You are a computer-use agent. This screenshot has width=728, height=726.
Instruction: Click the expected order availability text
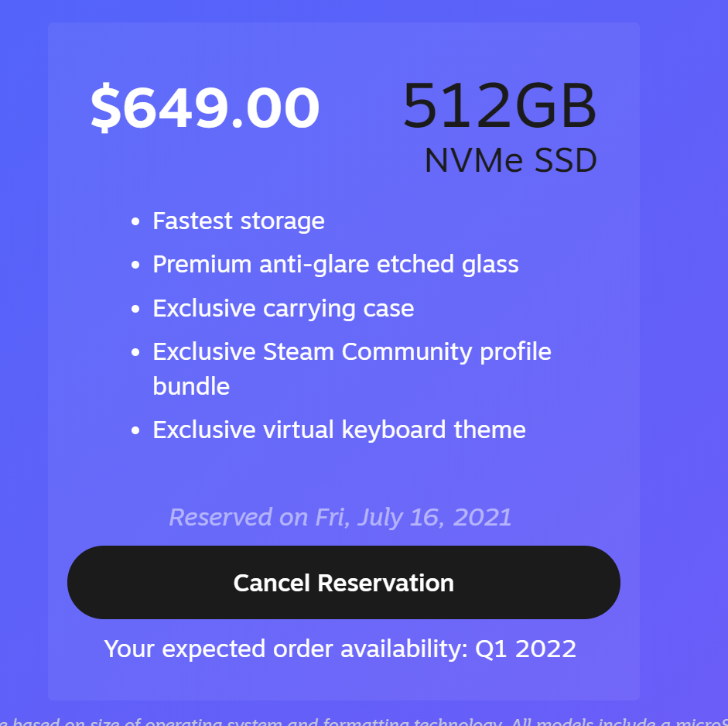(x=340, y=649)
